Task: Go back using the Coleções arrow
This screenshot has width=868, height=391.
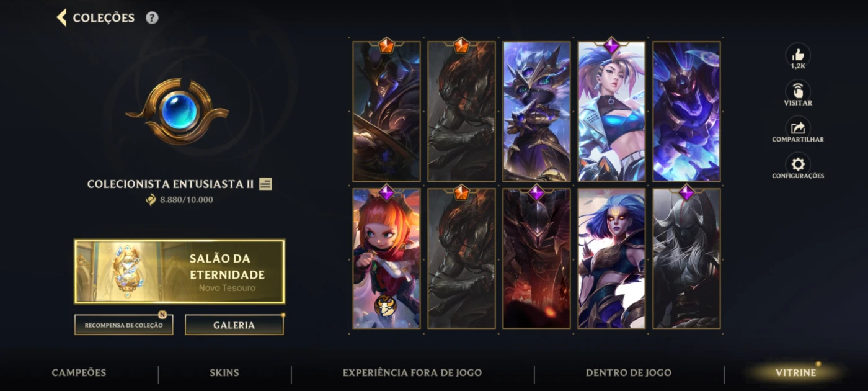Action: pyautogui.click(x=61, y=17)
